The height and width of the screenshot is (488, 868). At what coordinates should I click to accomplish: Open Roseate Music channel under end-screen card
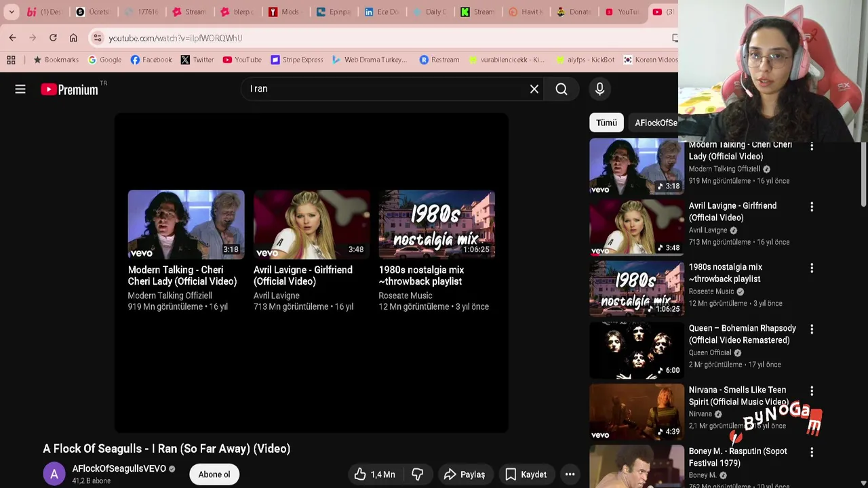pos(406,296)
